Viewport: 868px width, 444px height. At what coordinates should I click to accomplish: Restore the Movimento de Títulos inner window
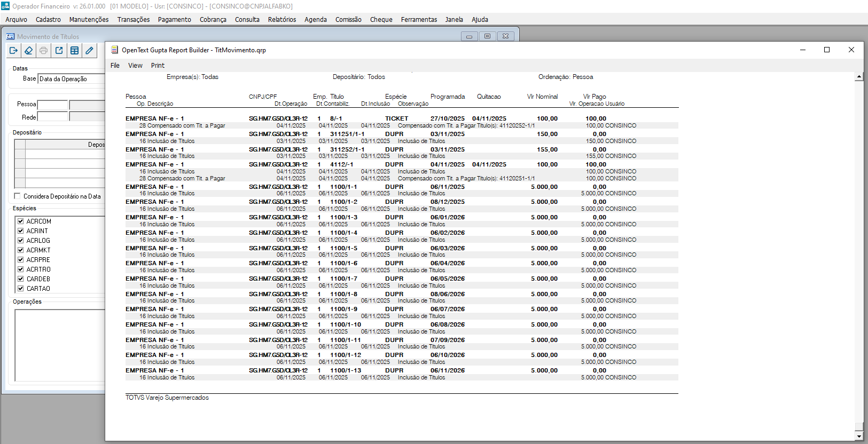[487, 36]
